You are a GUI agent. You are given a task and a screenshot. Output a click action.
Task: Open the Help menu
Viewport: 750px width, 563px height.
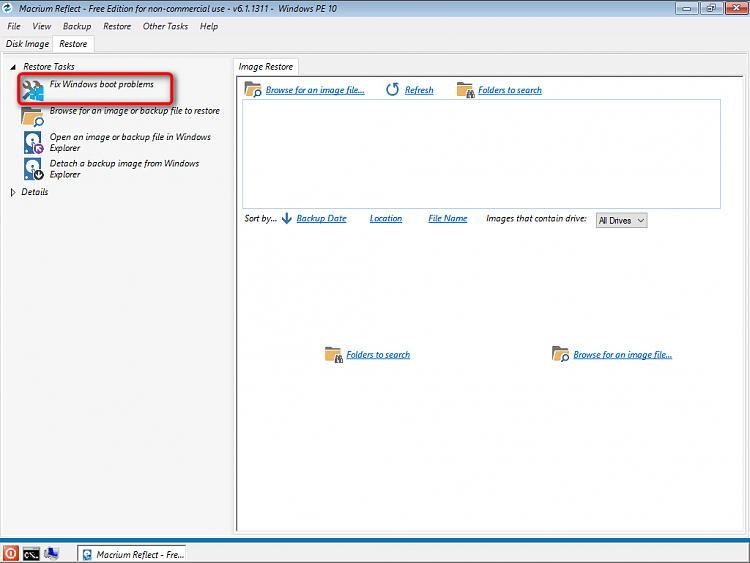tap(209, 26)
